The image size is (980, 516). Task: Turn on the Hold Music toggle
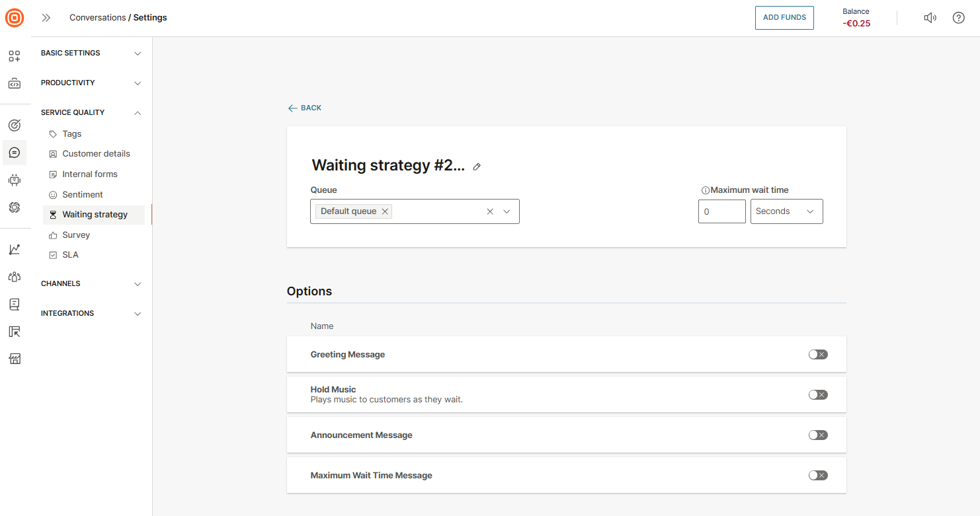(817, 395)
